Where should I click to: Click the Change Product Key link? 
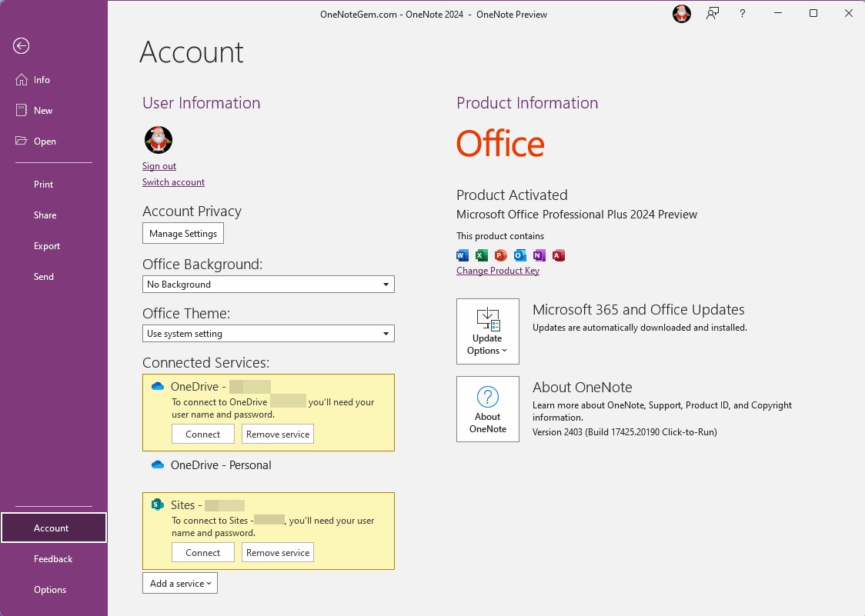click(498, 271)
